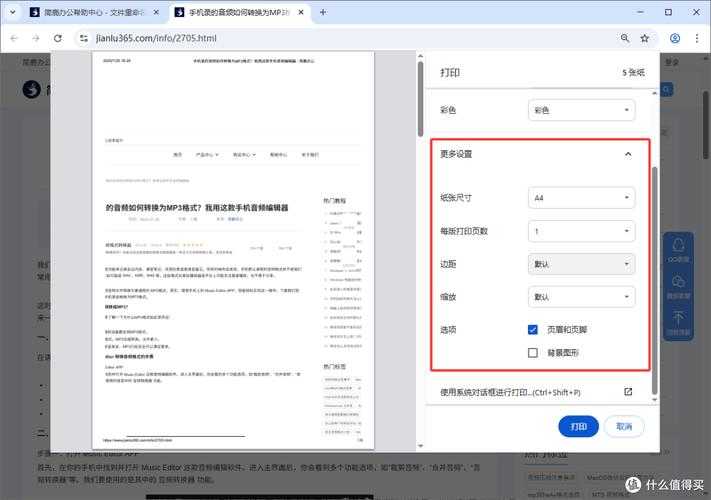
Task: Toggle the 页眉和页脚 checkbox
Action: click(x=533, y=330)
